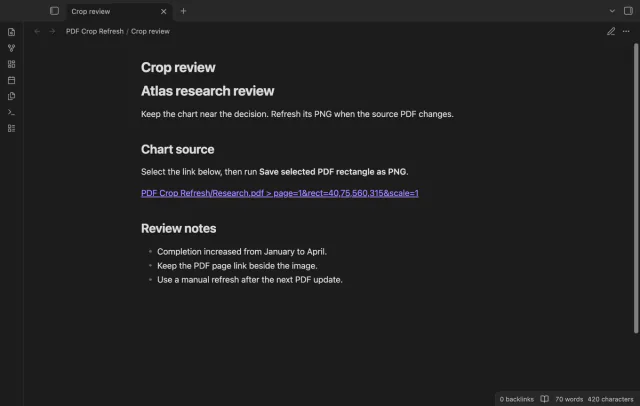The image size is (640, 406).
Task: Open a new tab with plus button
Action: point(183,11)
